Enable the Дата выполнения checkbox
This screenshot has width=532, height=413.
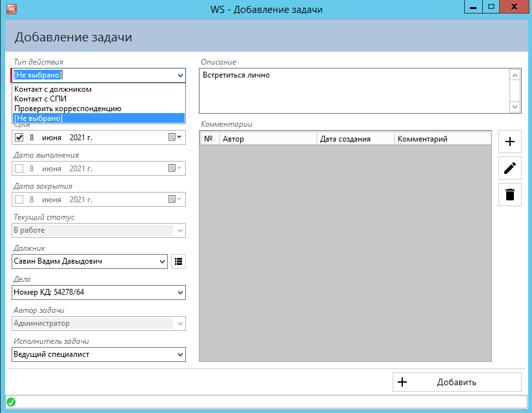pos(19,168)
